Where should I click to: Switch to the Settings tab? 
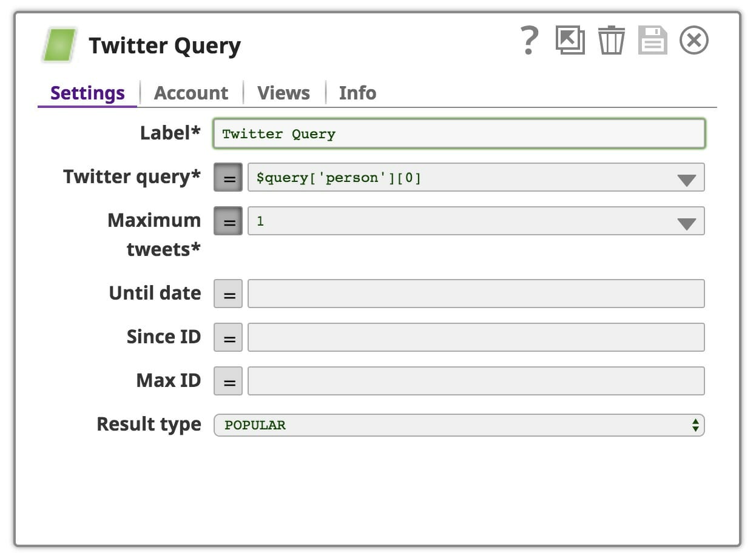[x=87, y=93]
